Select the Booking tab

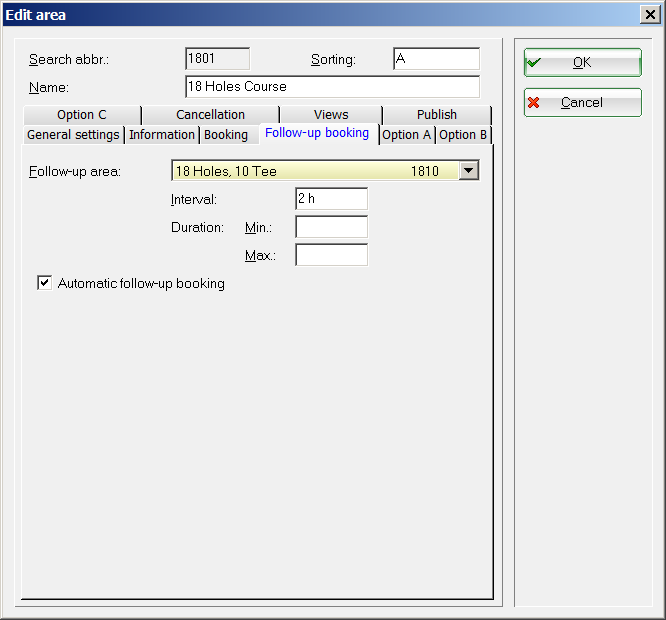226,135
